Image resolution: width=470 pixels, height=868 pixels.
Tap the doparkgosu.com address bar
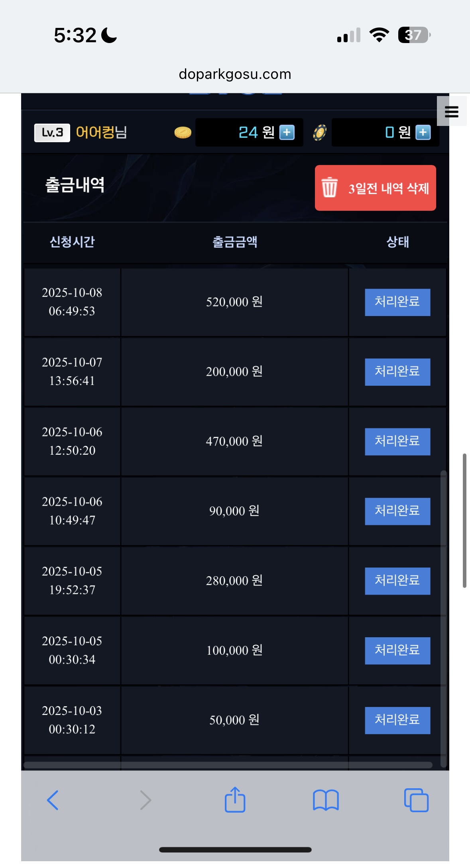point(235,74)
